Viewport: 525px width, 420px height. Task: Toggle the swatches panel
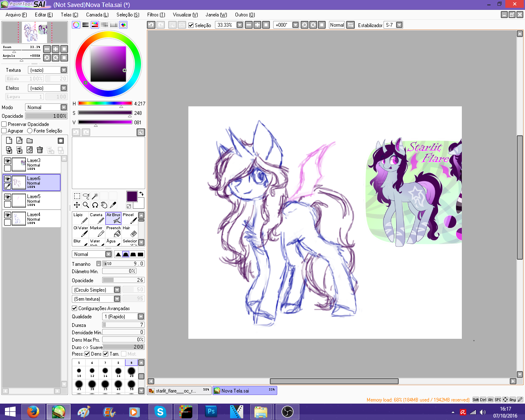(114, 25)
